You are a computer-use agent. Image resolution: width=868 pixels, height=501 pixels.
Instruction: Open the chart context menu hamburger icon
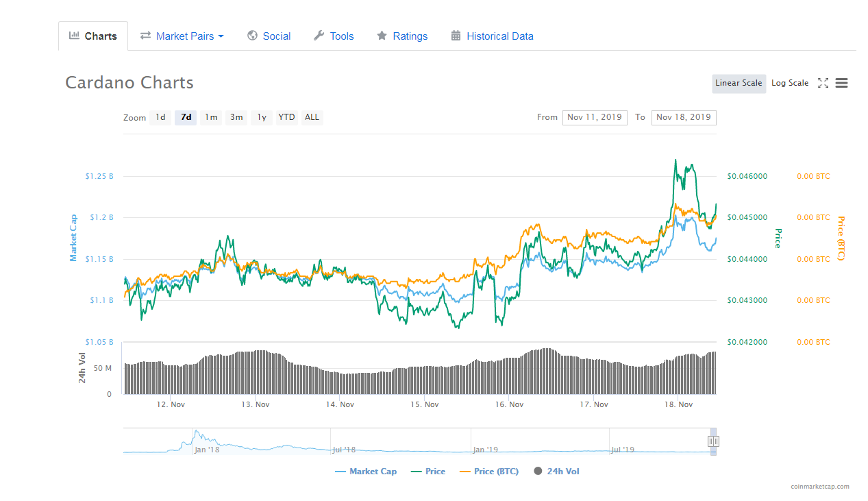coord(841,83)
